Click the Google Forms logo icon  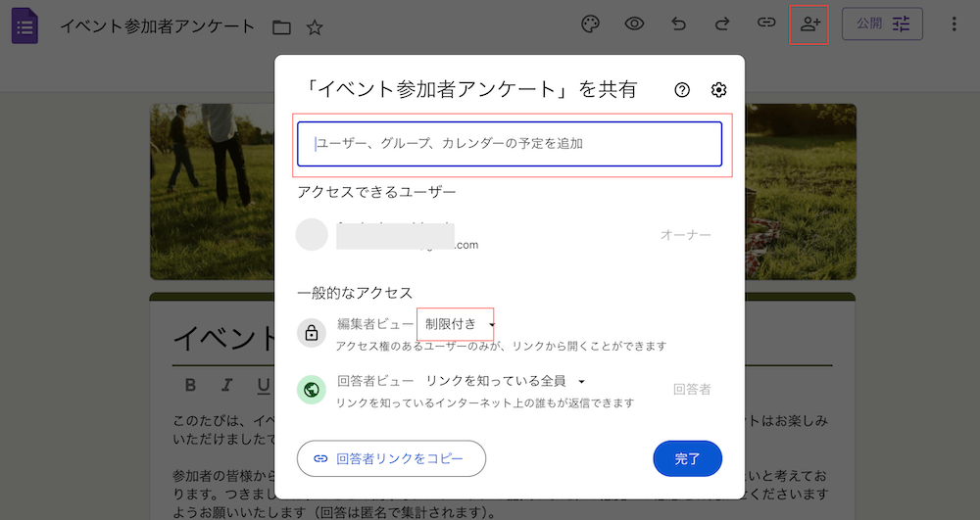tap(25, 26)
